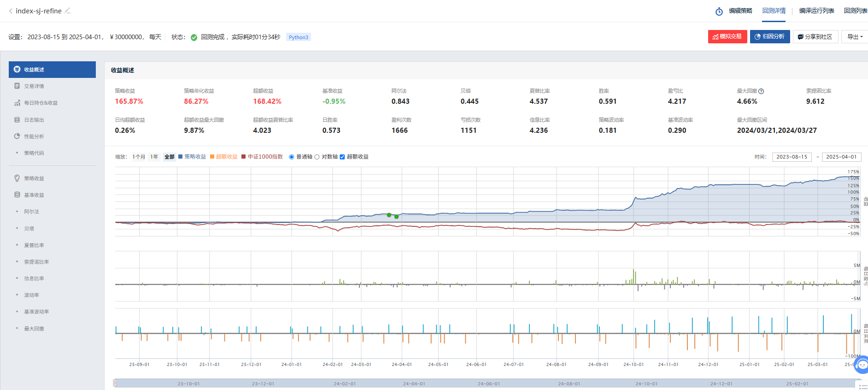Image resolution: width=868 pixels, height=390 pixels.
Task: Click the 归因分析 button
Action: pos(769,37)
